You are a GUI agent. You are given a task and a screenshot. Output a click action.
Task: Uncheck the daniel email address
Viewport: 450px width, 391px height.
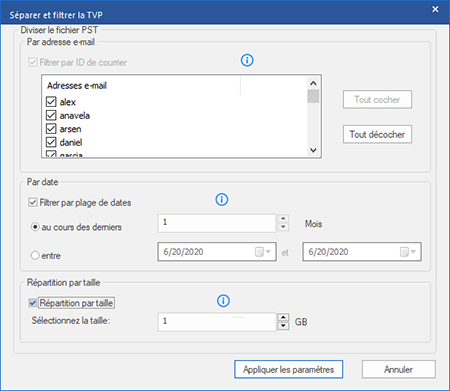pos(51,142)
